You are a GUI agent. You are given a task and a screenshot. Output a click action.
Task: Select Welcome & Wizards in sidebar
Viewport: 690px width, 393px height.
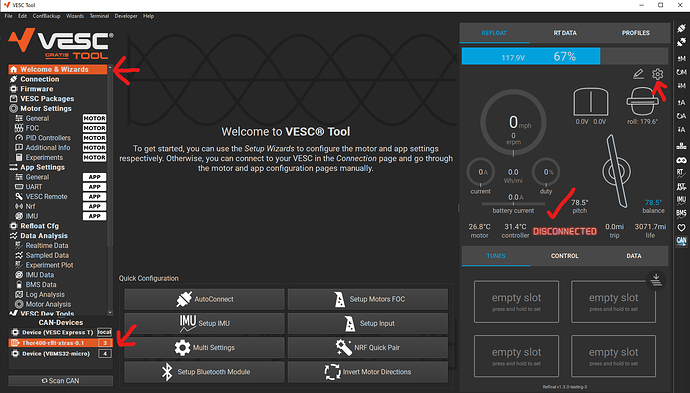[58, 70]
